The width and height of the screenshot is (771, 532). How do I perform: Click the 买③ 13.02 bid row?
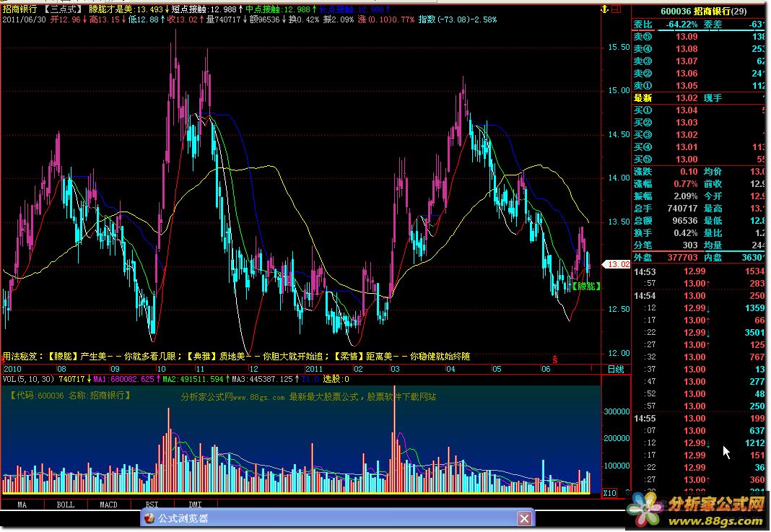click(698, 135)
